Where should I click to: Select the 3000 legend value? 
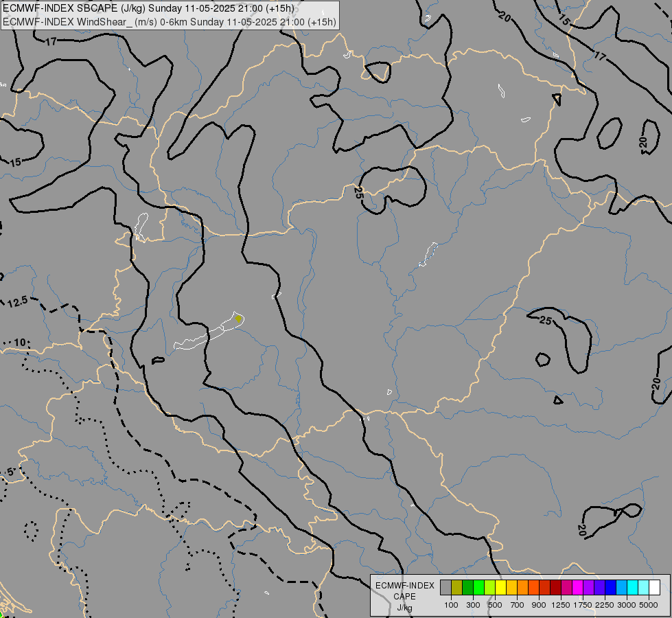[627, 605]
